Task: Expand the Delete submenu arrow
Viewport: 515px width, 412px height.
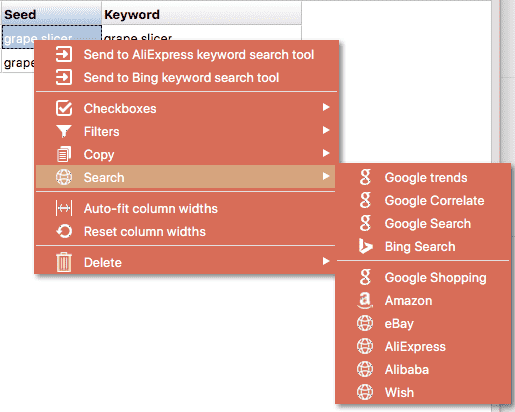Action: (326, 261)
